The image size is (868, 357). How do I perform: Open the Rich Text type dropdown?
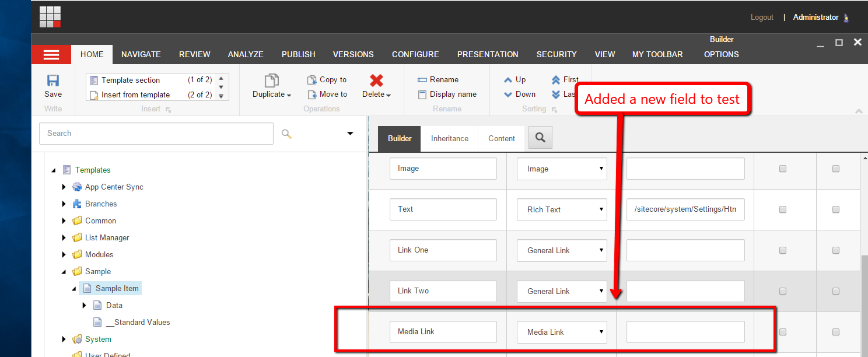562,209
